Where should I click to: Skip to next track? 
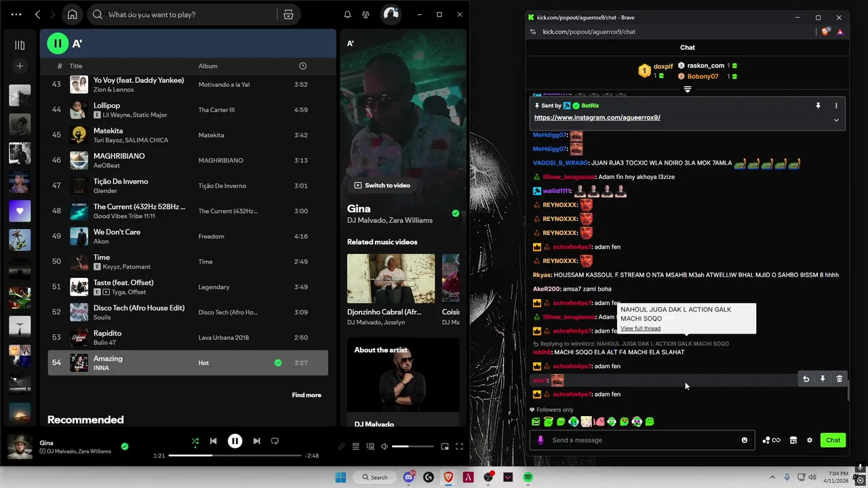[256, 441]
